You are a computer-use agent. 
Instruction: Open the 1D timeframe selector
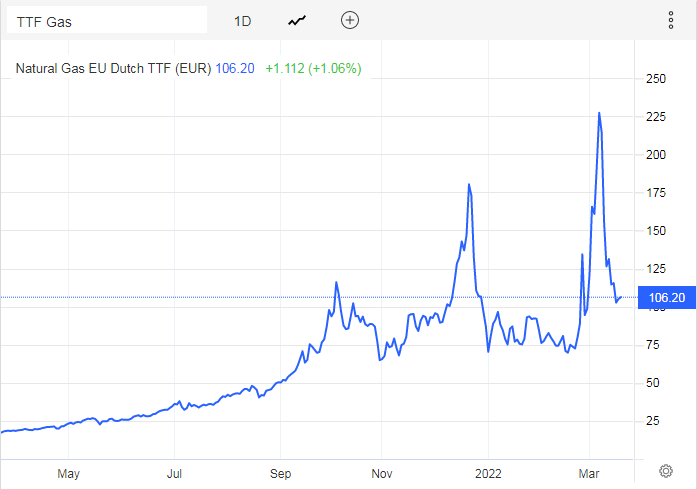[x=243, y=21]
